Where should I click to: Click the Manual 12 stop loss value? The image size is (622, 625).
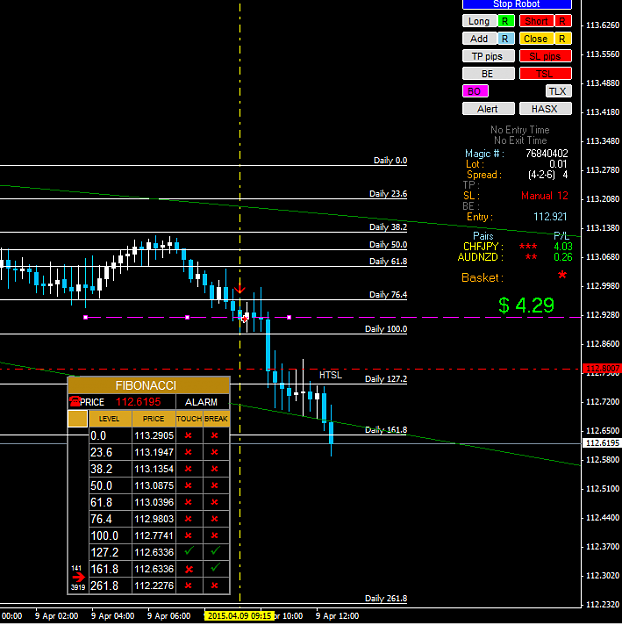click(545, 196)
